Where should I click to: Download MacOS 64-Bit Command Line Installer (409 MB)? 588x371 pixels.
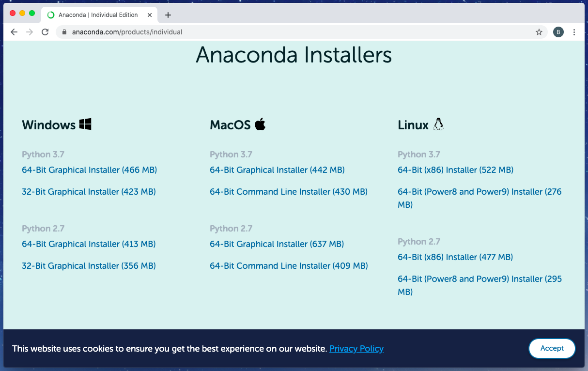click(x=289, y=266)
